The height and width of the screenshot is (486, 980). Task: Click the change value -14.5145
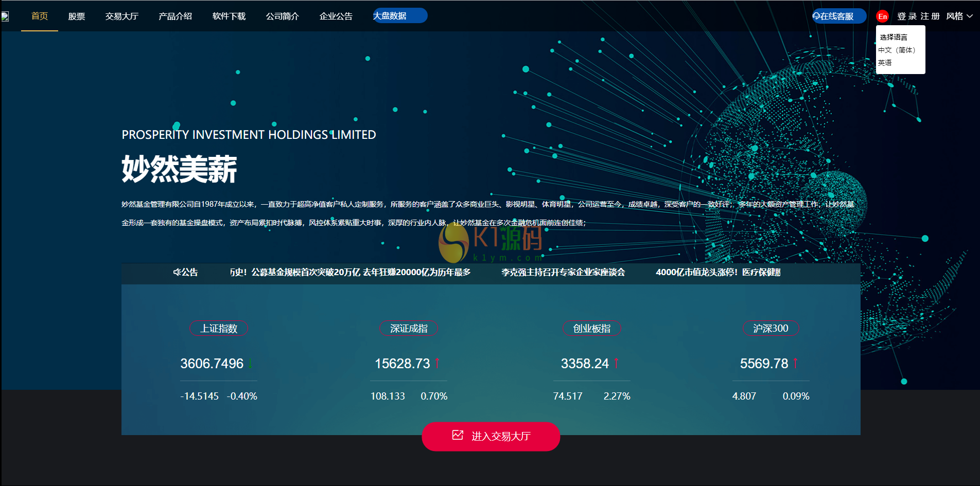[199, 396]
